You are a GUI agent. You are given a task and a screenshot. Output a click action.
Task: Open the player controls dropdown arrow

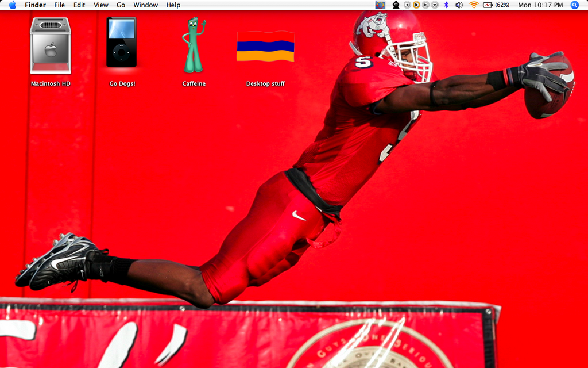[x=435, y=5]
